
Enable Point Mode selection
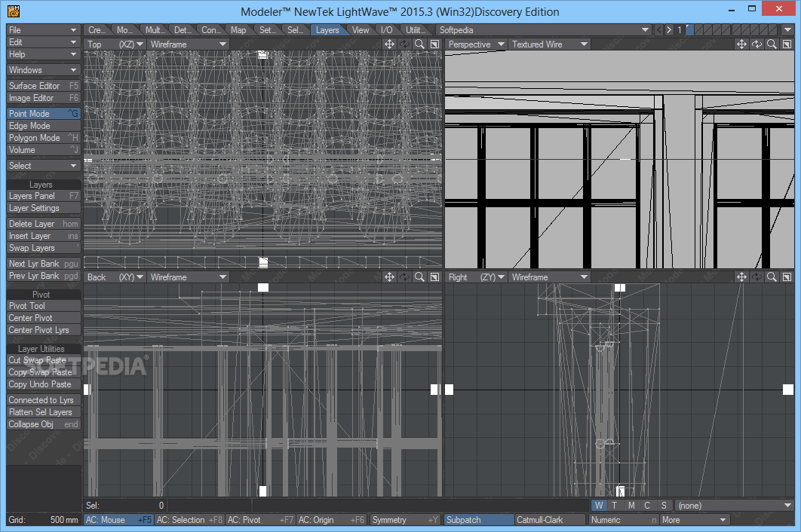click(x=44, y=113)
